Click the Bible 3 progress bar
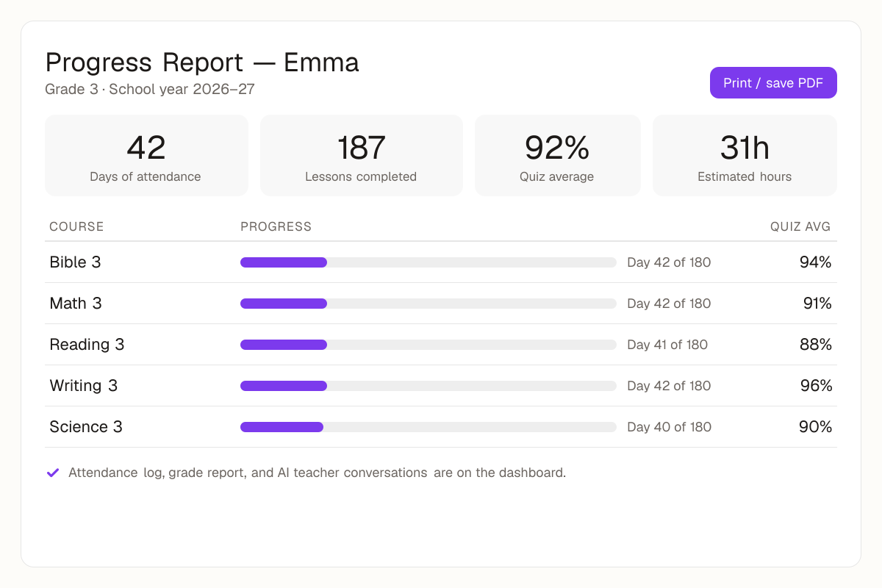 [x=429, y=262]
